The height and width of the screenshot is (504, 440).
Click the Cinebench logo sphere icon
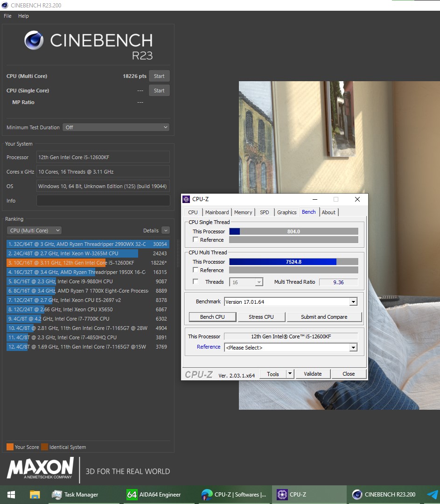(x=34, y=40)
